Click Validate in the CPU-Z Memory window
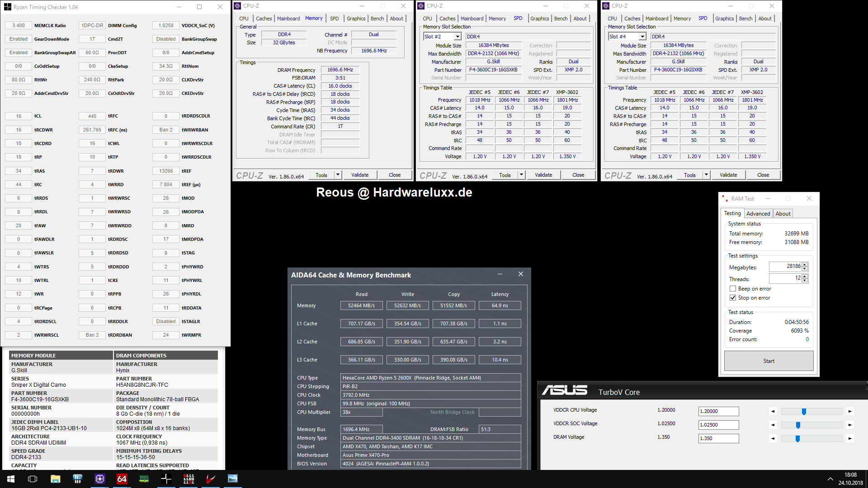The image size is (868, 488). (360, 175)
